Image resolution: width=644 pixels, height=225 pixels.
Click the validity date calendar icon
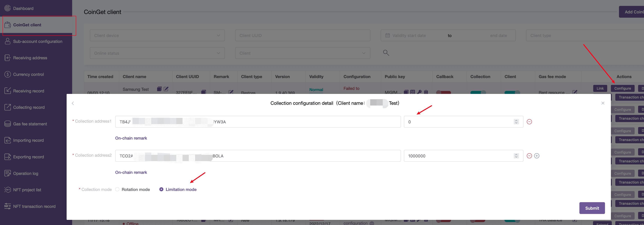coord(388,36)
